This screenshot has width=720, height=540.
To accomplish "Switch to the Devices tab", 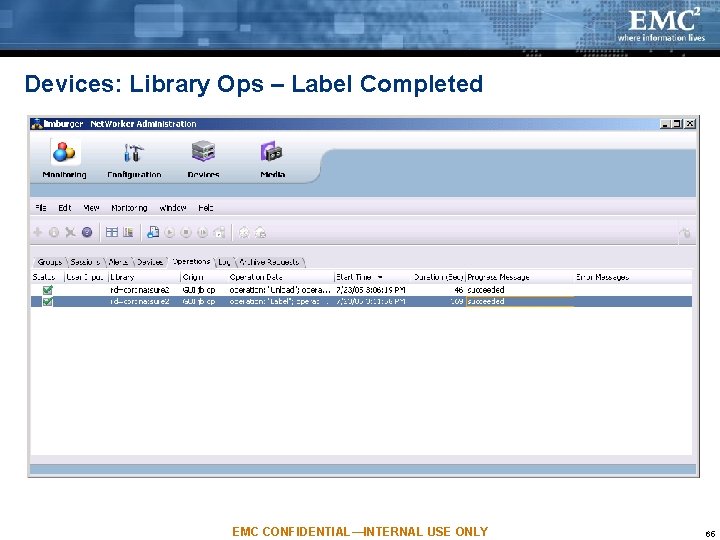I will click(150, 262).
